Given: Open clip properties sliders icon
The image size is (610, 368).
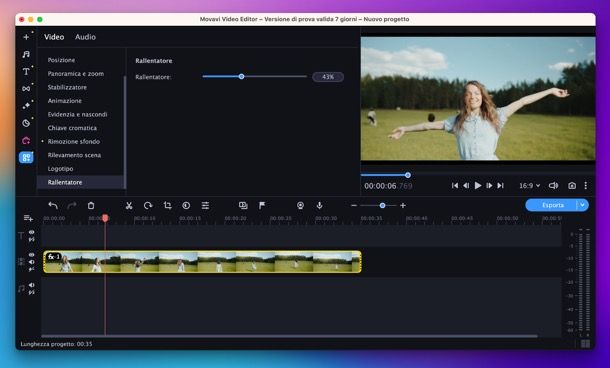Looking at the screenshot, I should click(205, 205).
